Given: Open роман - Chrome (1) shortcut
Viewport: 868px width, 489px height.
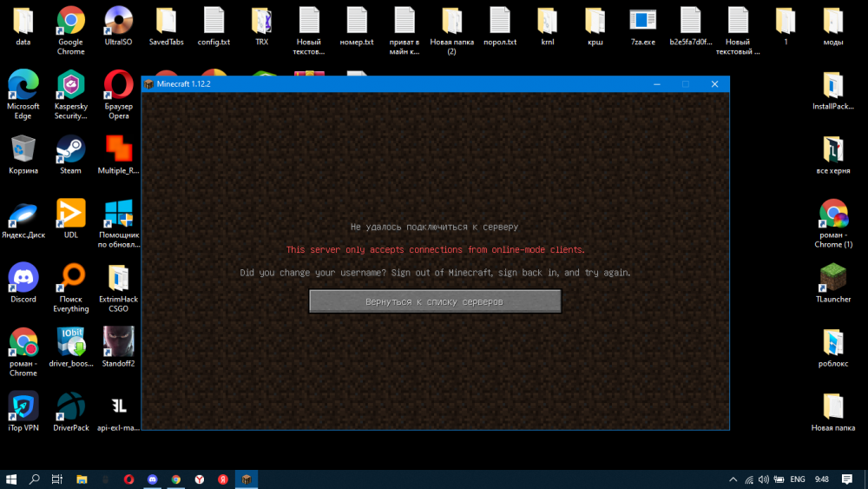Looking at the screenshot, I should pyautogui.click(x=833, y=224).
